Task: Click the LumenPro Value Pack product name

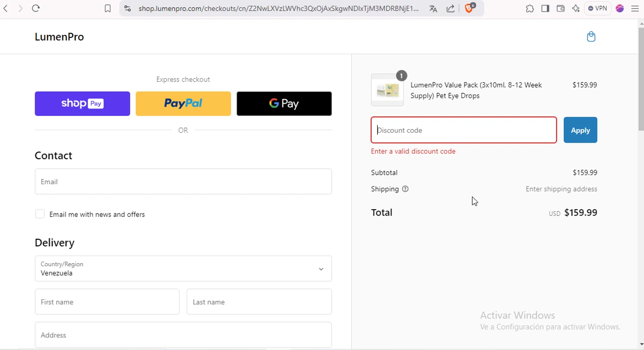Action: tap(476, 90)
